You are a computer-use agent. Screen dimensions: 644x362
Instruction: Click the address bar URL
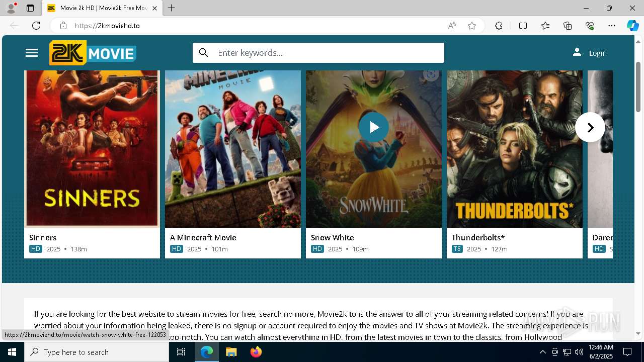point(107,26)
